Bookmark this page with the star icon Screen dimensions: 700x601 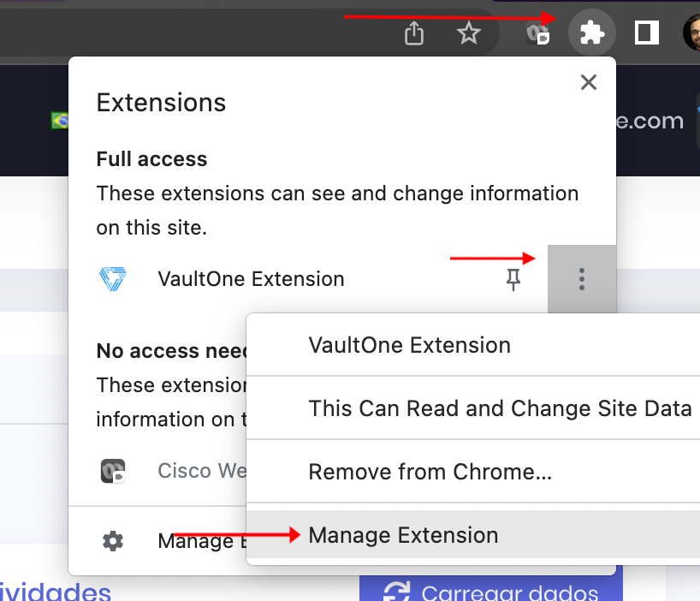(468, 33)
